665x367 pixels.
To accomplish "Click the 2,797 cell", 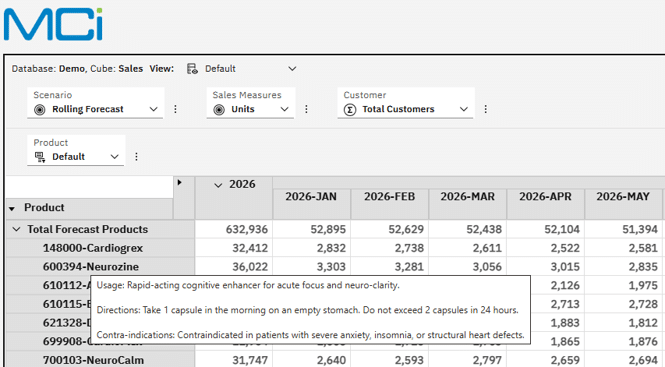I will (x=468, y=360).
